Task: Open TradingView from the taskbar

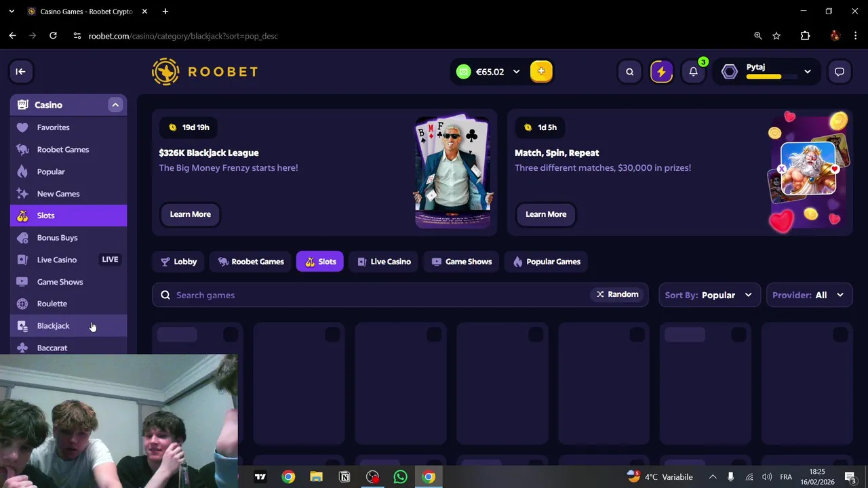Action: [x=260, y=476]
